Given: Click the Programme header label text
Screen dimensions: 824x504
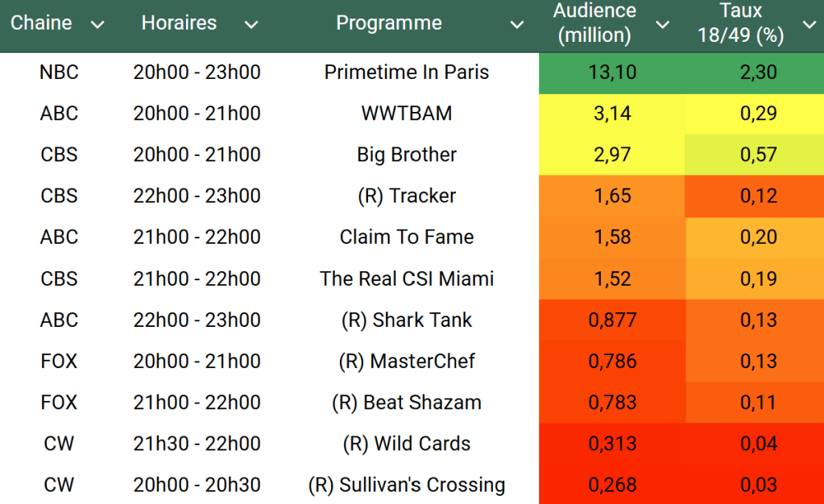Looking at the screenshot, I should (388, 23).
